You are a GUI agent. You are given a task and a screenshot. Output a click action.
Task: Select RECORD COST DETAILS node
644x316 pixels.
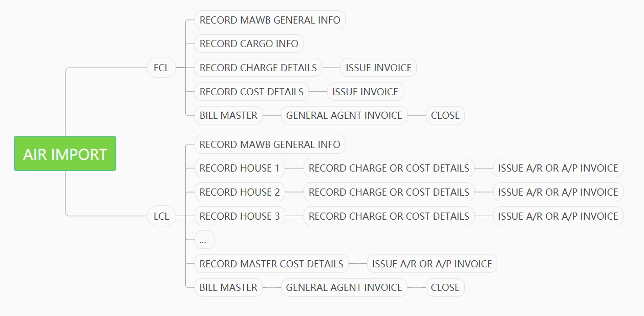click(251, 92)
